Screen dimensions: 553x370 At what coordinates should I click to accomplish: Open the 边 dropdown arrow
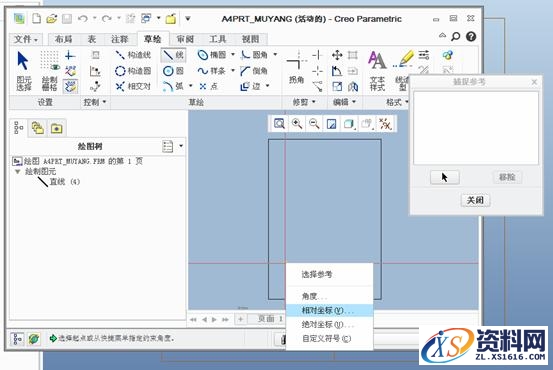pyautogui.click(x=267, y=86)
